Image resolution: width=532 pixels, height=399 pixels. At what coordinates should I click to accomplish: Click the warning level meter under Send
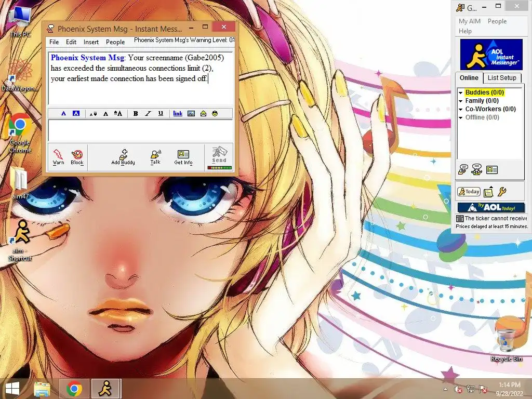pos(220,168)
